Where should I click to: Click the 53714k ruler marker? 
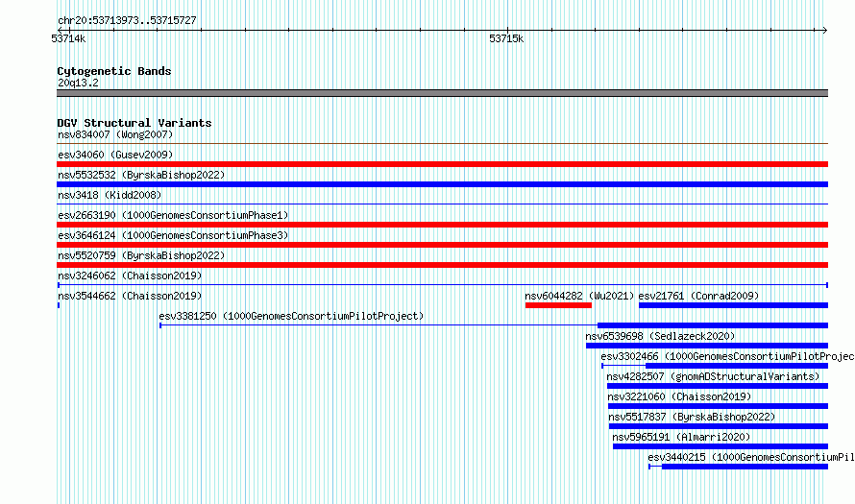(68, 38)
